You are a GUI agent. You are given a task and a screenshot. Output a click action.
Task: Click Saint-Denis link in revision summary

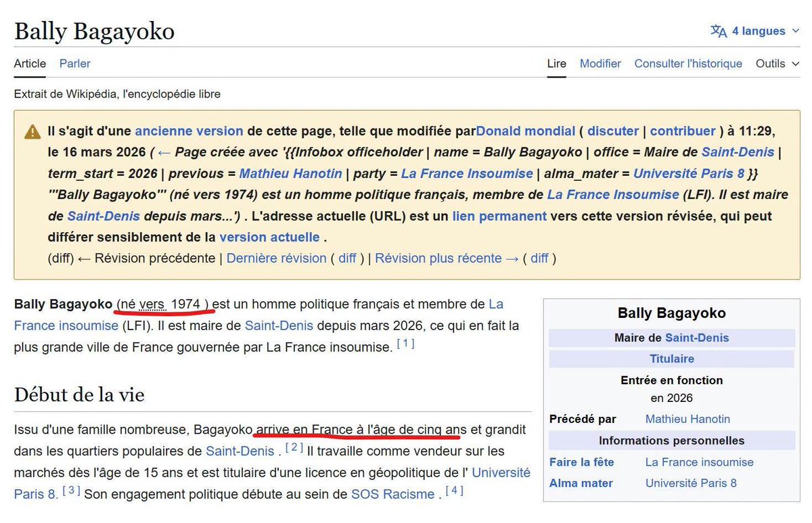click(738, 152)
